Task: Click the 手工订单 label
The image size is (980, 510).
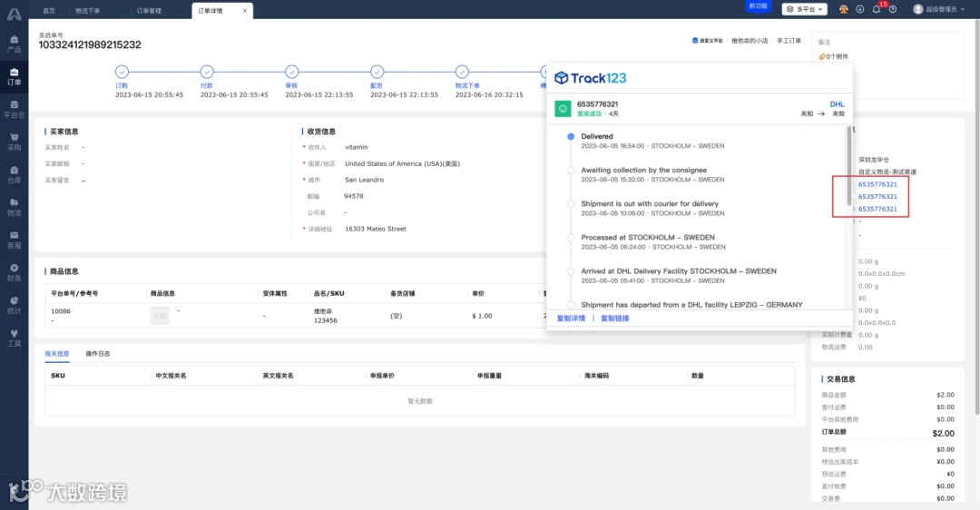Action: tap(789, 41)
